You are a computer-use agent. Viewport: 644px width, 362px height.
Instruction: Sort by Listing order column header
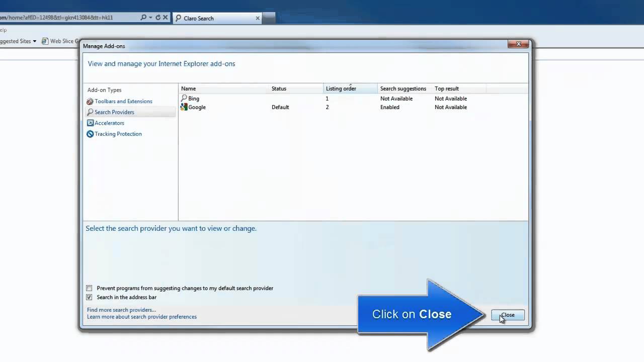coord(350,88)
